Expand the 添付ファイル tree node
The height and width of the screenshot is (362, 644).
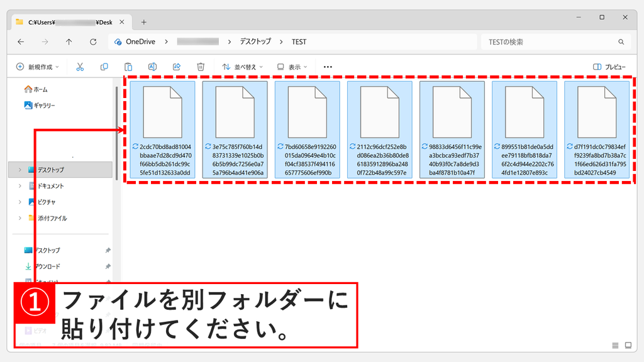(x=19, y=218)
